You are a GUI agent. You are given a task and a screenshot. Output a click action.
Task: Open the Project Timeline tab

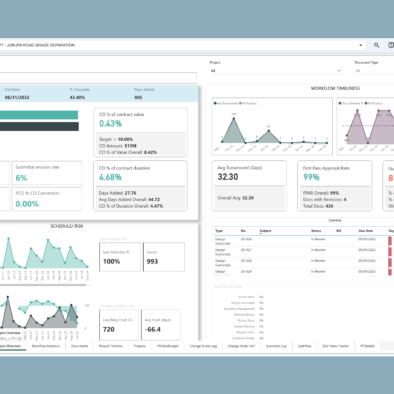tap(111, 346)
